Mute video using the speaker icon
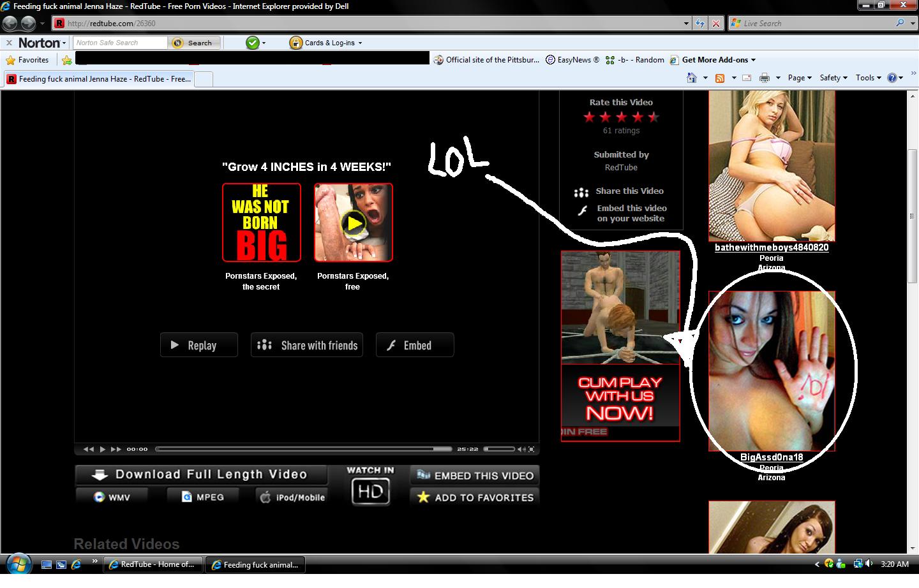The height and width of the screenshot is (588, 919). pyautogui.click(x=521, y=450)
